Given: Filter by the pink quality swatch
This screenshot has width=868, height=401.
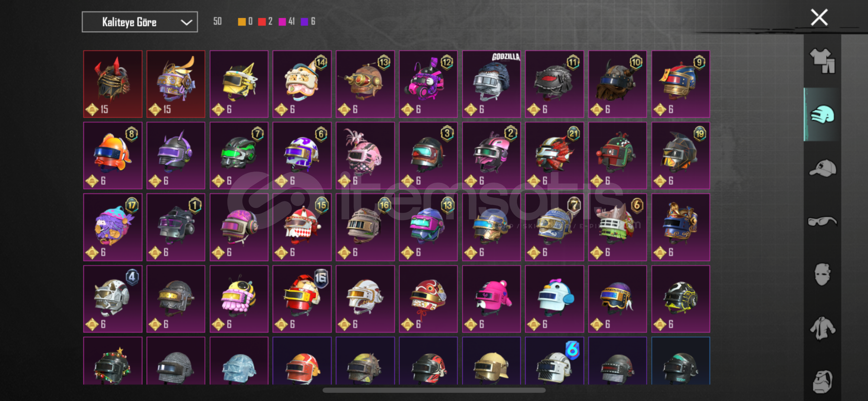Looking at the screenshot, I should pos(282,22).
